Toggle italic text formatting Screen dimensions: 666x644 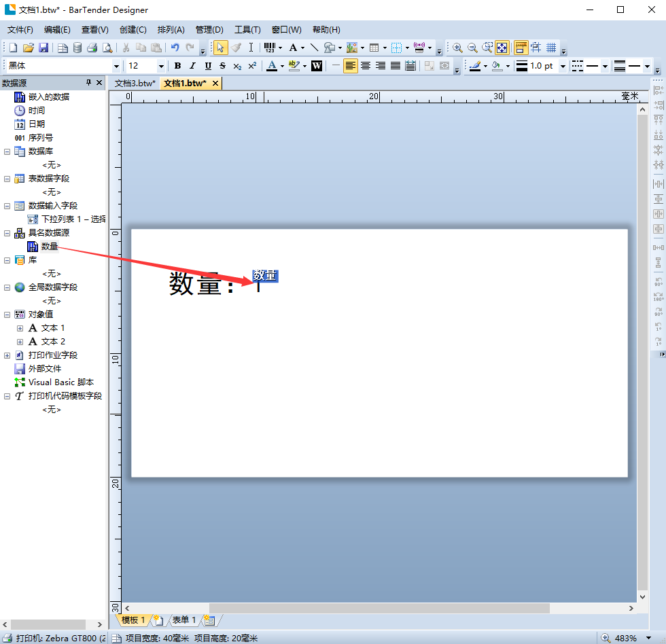(192, 66)
